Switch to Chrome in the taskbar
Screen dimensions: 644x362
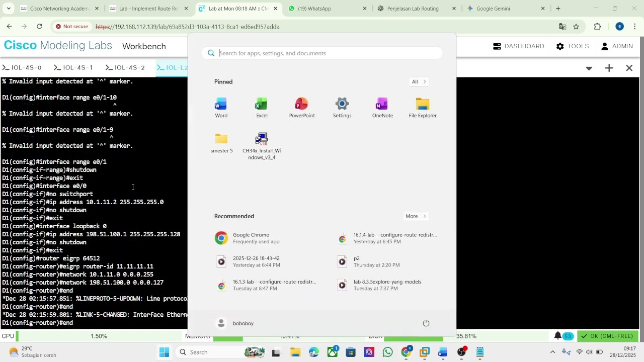pos(406,352)
